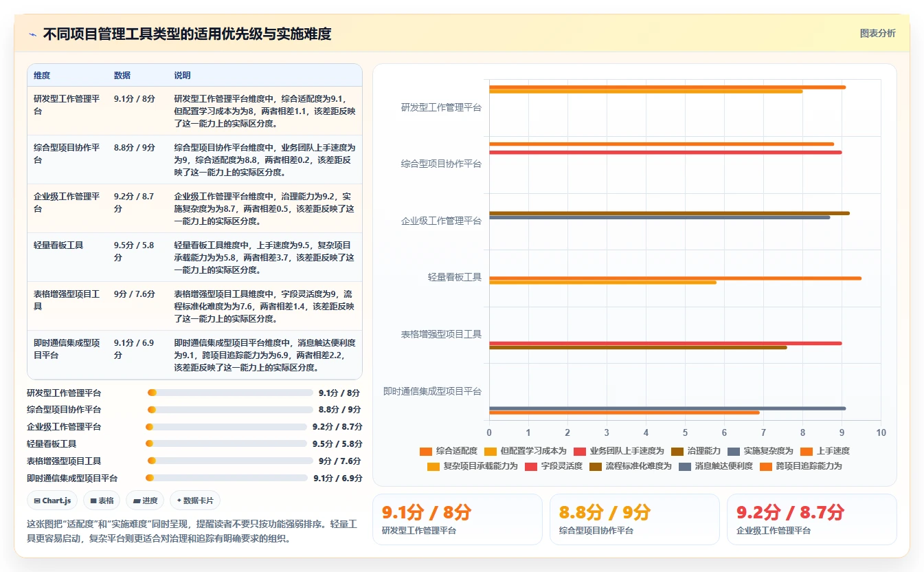Image resolution: width=924 pixels, height=572 pixels.
Task: Click the gray bar in the 企业级工作管理平台 chart row
Action: click(x=660, y=217)
